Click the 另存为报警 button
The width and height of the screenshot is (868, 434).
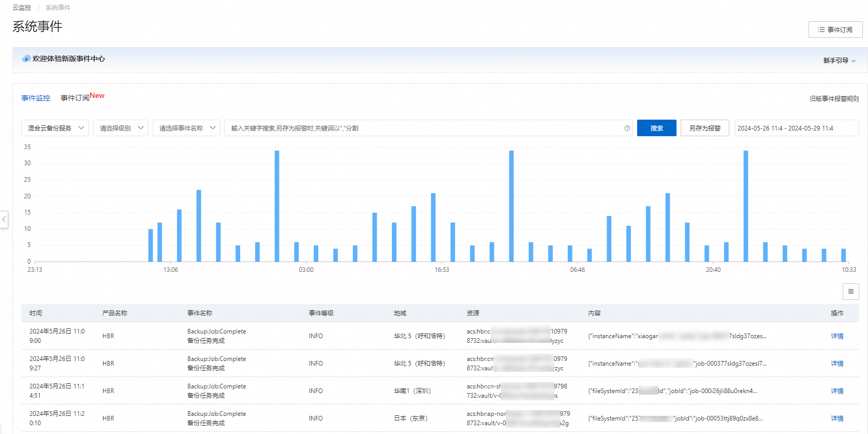tap(704, 128)
